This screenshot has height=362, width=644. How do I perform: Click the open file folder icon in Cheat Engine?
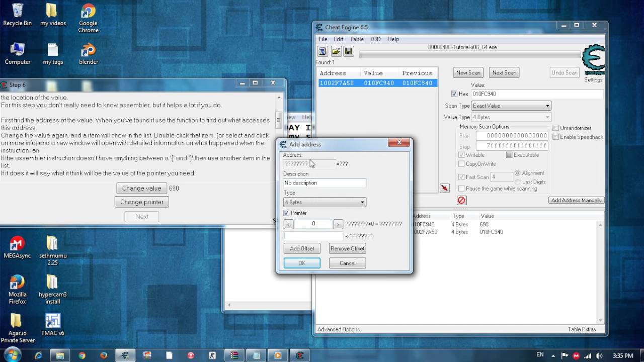coord(336,51)
